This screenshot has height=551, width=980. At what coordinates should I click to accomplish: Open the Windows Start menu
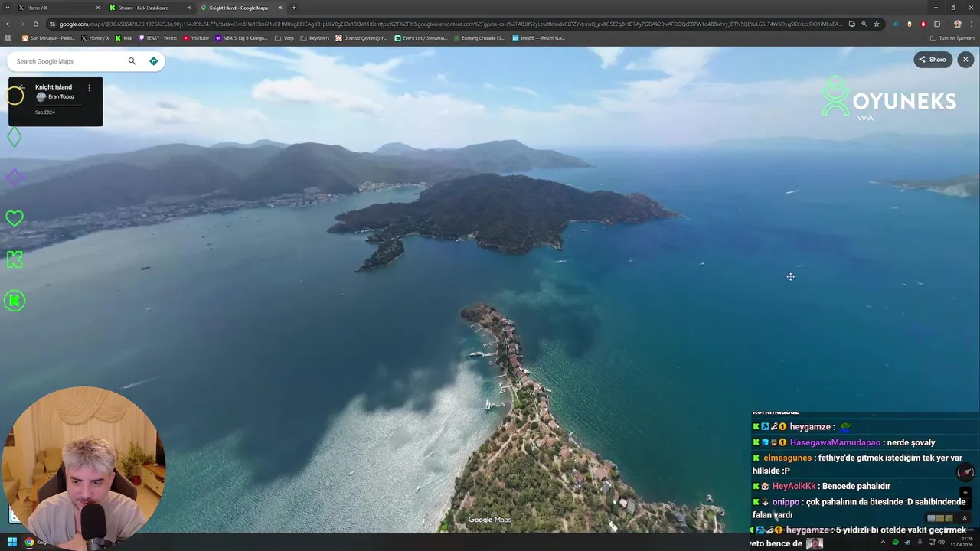click(12, 542)
